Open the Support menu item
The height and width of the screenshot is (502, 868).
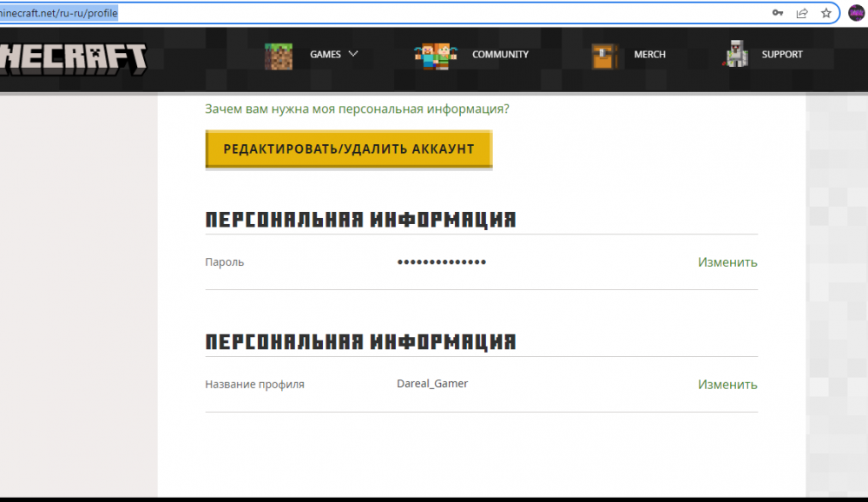782,55
